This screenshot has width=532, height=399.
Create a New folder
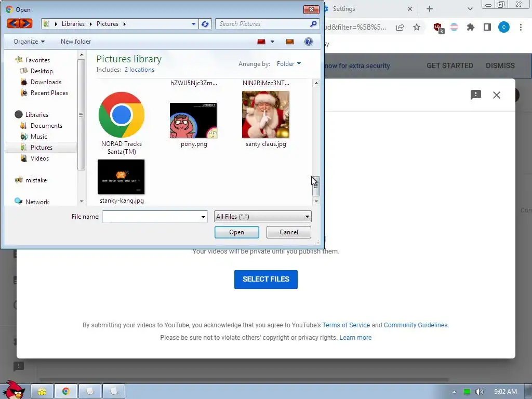(76, 42)
